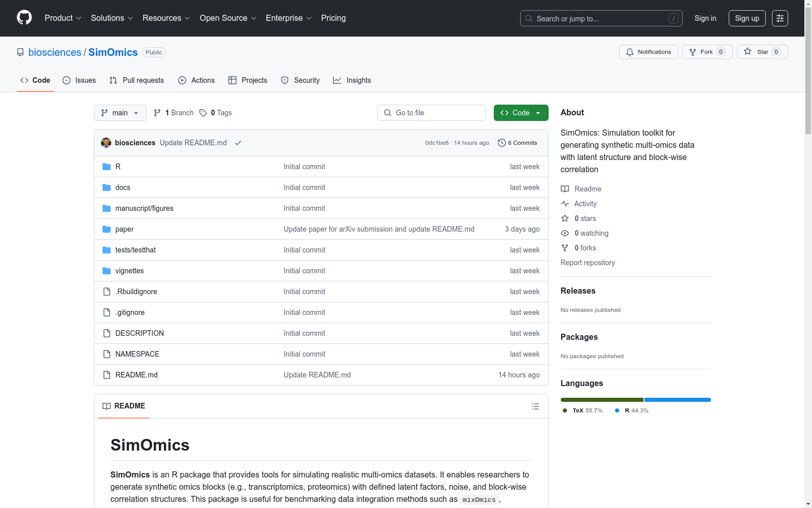Open the main branch selector dropdown
Screen dimensions: 812x508
pos(120,113)
